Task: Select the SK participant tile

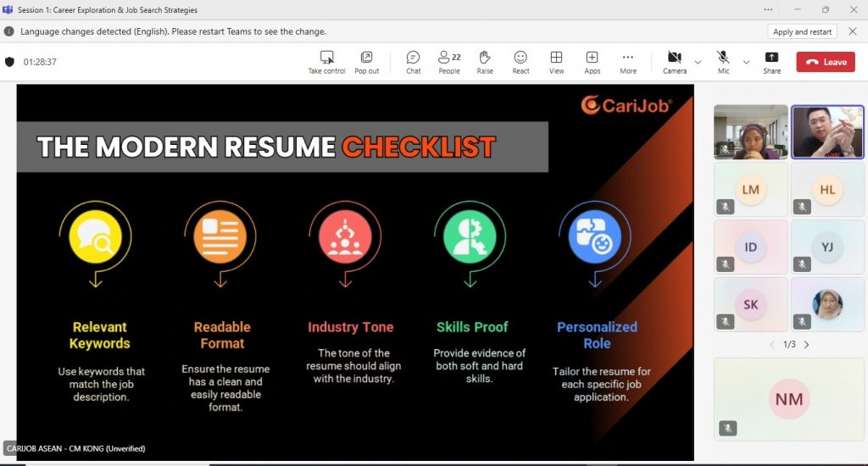Action: click(751, 304)
